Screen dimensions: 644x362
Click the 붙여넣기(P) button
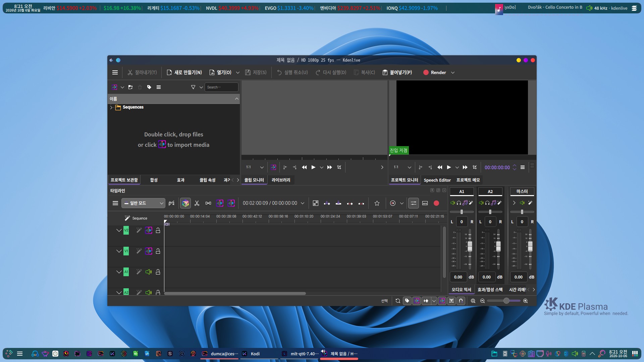397,72
